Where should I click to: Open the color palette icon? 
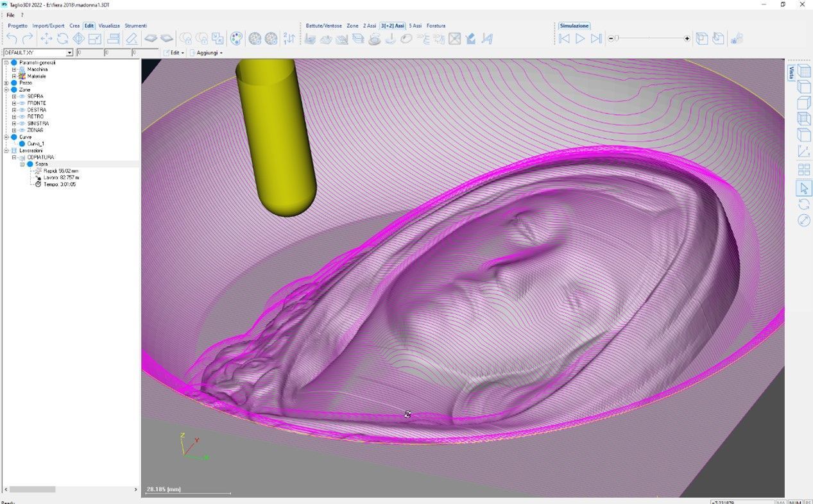point(236,39)
